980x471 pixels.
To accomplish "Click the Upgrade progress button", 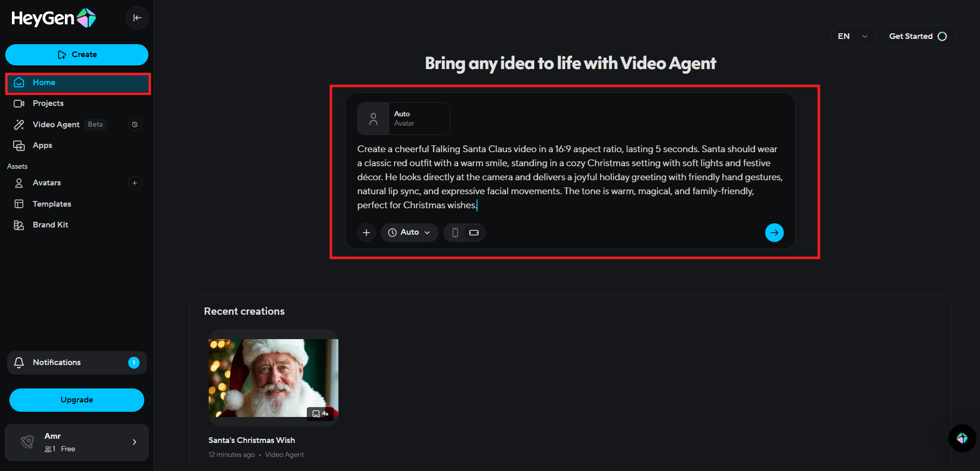I will click(76, 400).
